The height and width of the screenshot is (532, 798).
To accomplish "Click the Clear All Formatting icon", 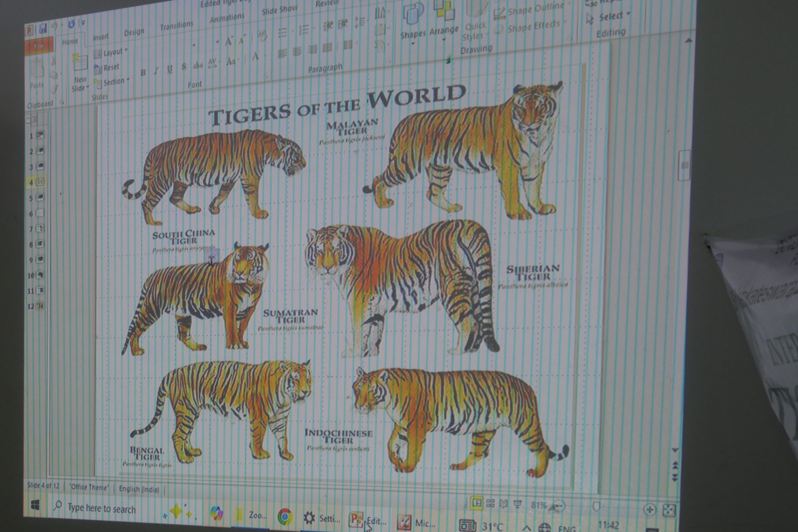I will coord(262,36).
